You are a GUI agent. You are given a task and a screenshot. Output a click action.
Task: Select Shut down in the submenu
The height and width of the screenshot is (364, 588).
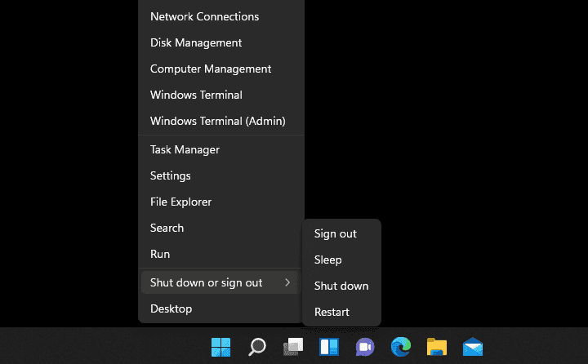(x=341, y=286)
